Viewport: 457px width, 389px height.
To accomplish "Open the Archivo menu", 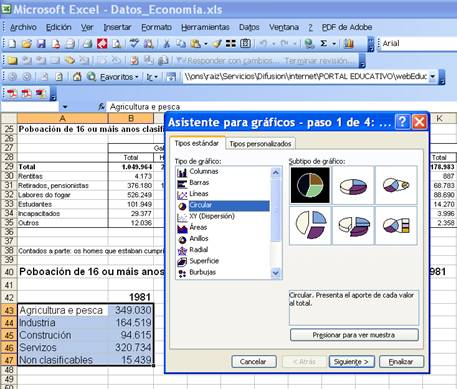I will point(23,27).
